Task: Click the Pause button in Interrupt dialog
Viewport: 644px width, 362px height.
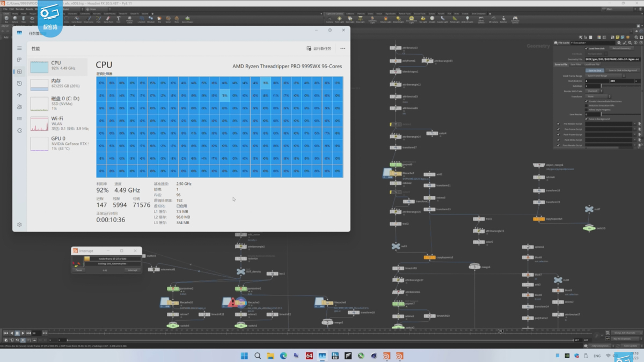Action: click(x=79, y=270)
